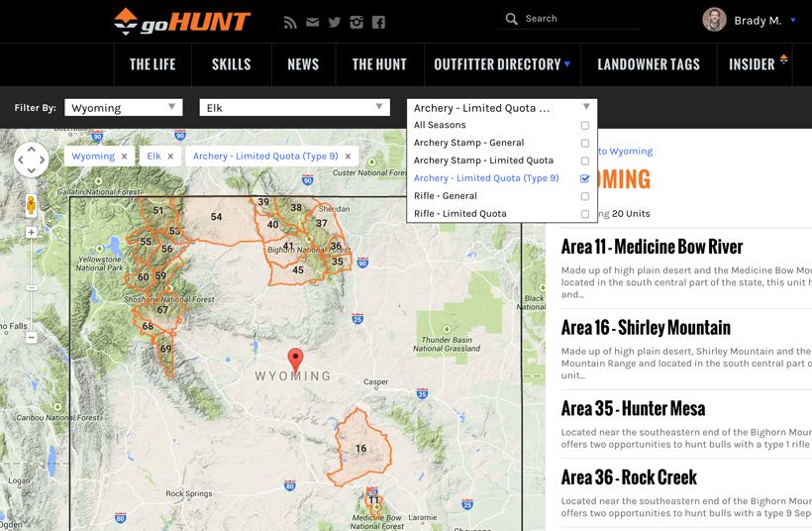Click unit 69 on the map

(x=165, y=349)
